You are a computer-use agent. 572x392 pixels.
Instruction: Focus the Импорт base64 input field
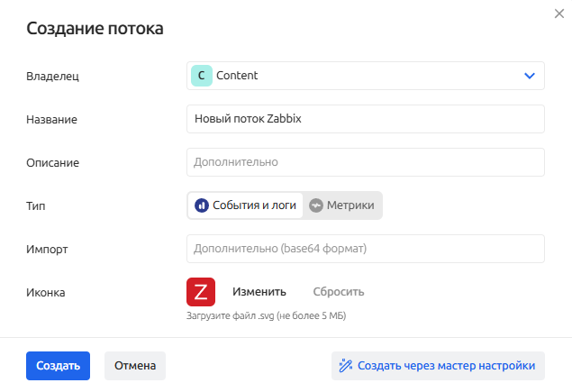click(x=365, y=249)
